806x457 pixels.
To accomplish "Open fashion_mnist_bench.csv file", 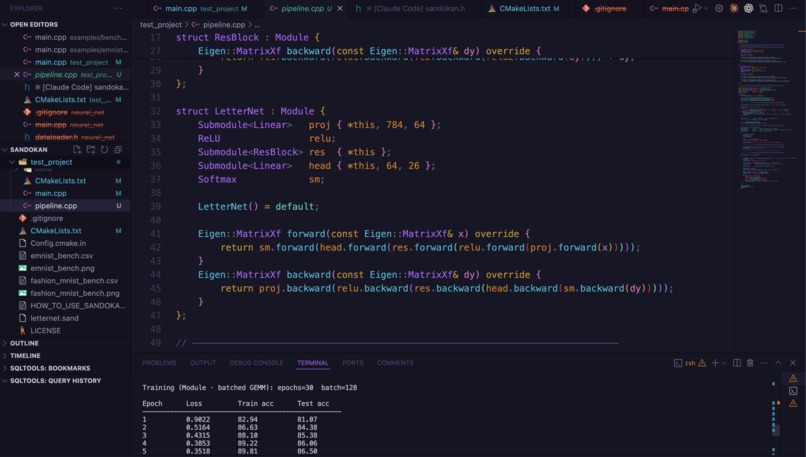I will pos(65,281).
